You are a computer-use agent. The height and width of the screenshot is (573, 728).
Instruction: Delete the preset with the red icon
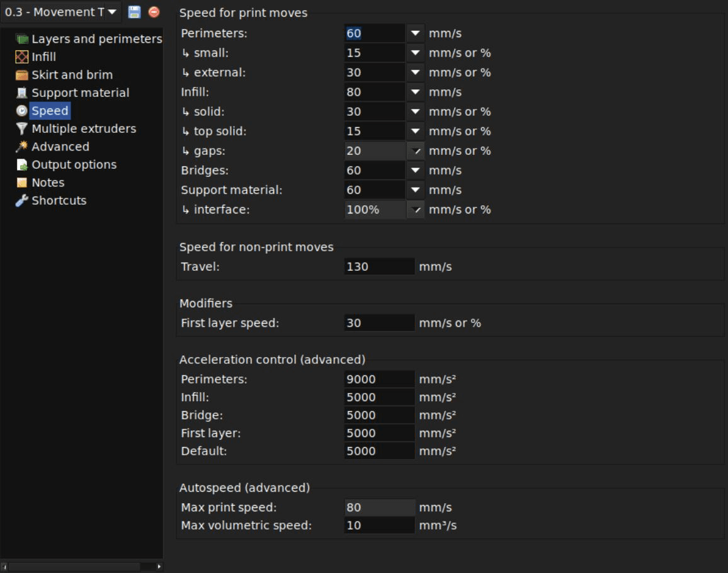click(154, 12)
